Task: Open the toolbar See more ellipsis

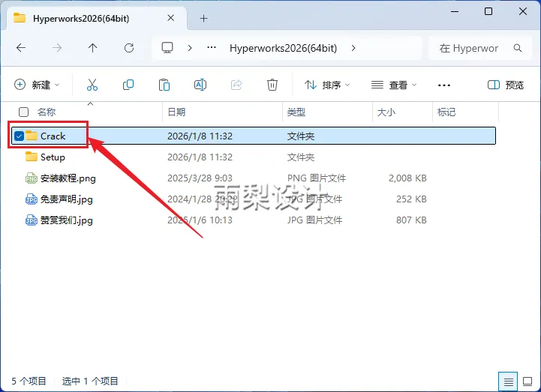Action: pyautogui.click(x=444, y=85)
